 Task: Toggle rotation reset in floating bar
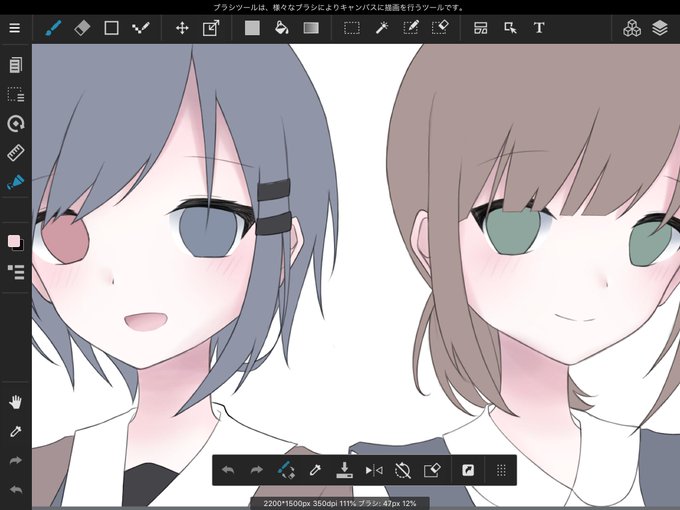tap(403, 470)
